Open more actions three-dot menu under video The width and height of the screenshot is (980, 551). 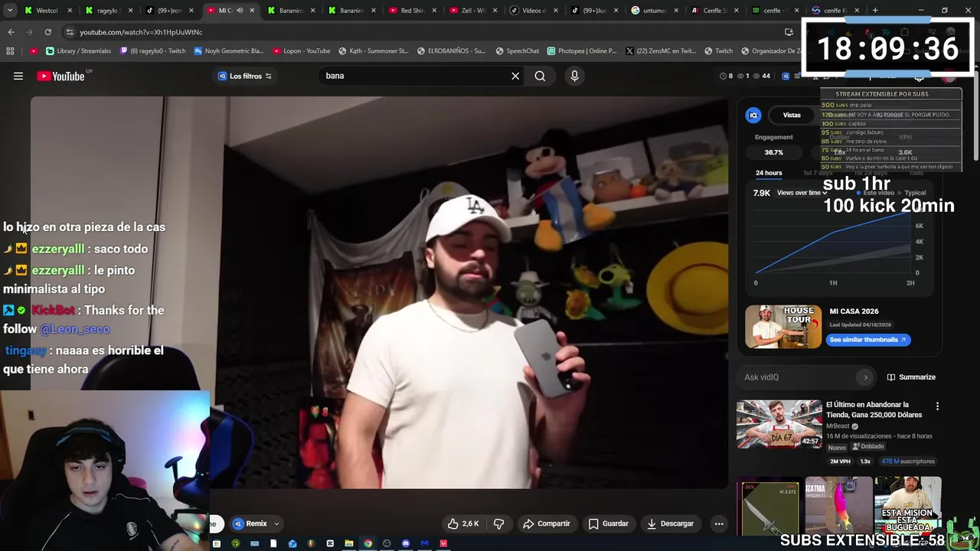(x=719, y=524)
